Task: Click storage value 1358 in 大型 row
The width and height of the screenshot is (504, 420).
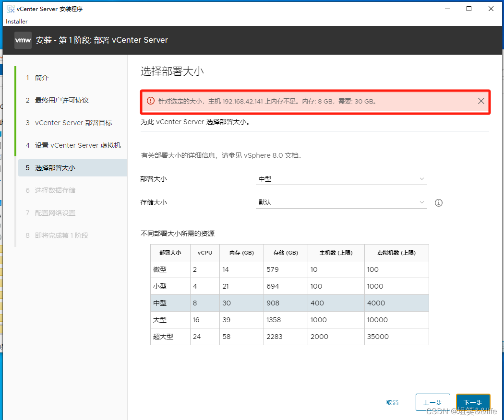Action: click(274, 320)
